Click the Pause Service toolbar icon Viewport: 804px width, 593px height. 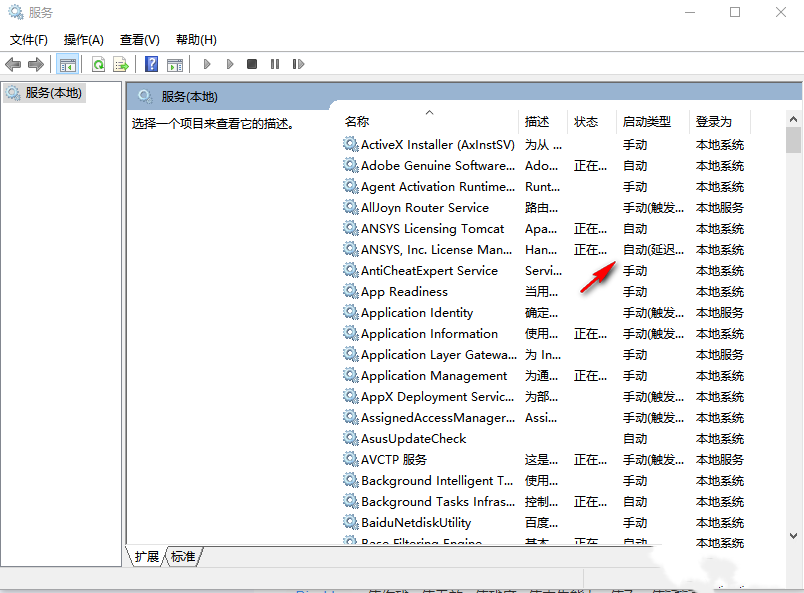click(275, 64)
